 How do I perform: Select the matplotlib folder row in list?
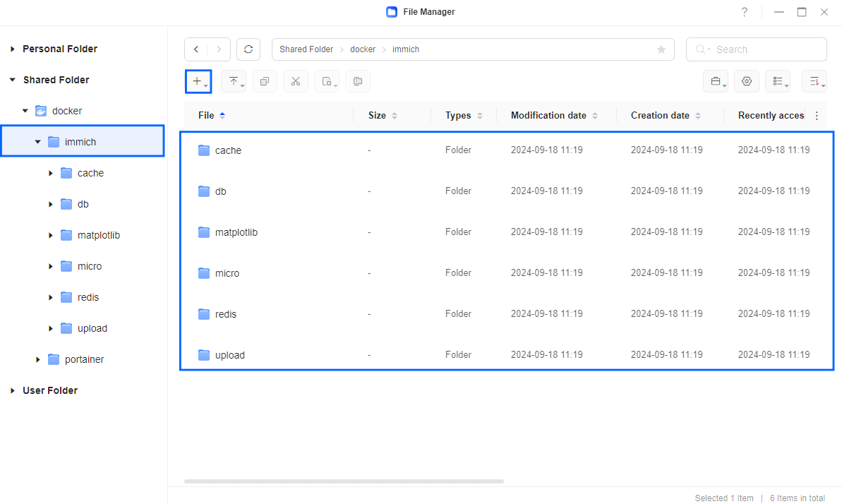coord(236,232)
